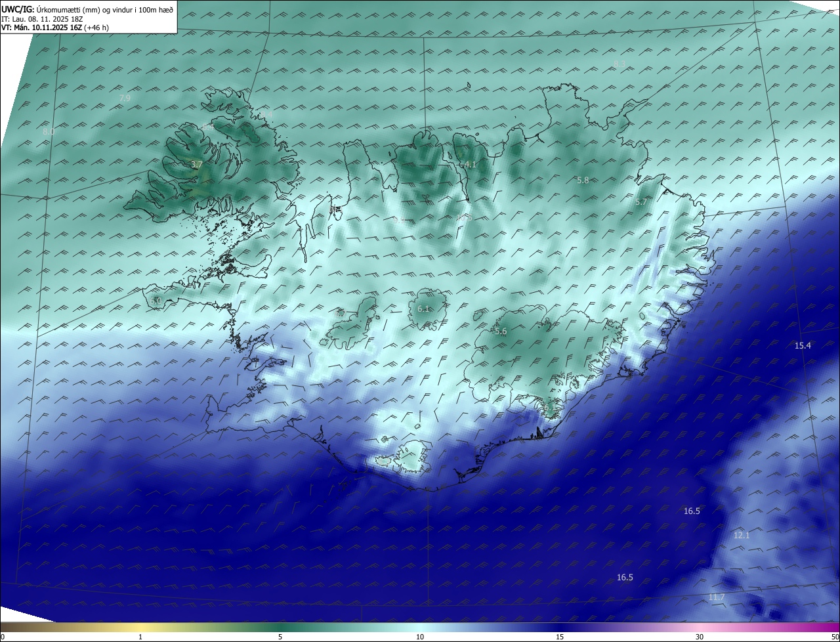Click the 5.7 value label on the map
This screenshot has width=840, height=642.
point(641,203)
